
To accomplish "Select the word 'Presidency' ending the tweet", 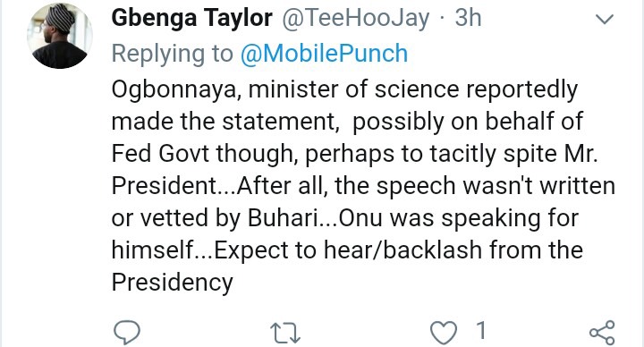I will click(x=172, y=283).
